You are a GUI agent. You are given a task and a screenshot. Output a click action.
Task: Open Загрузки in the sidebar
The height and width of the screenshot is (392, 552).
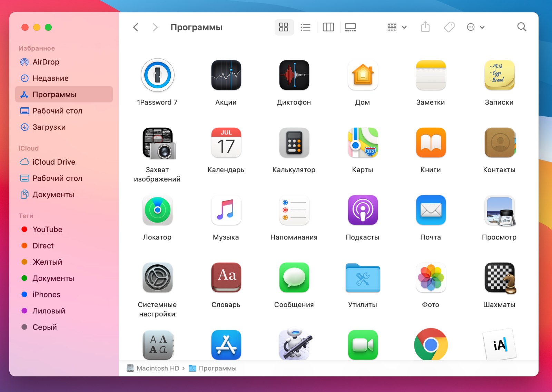pyautogui.click(x=64, y=127)
